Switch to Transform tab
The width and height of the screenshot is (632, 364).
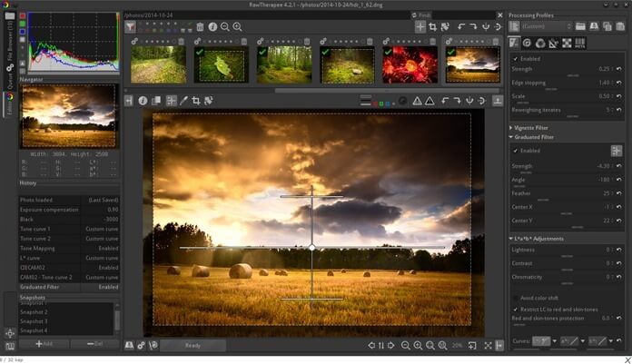pos(553,43)
